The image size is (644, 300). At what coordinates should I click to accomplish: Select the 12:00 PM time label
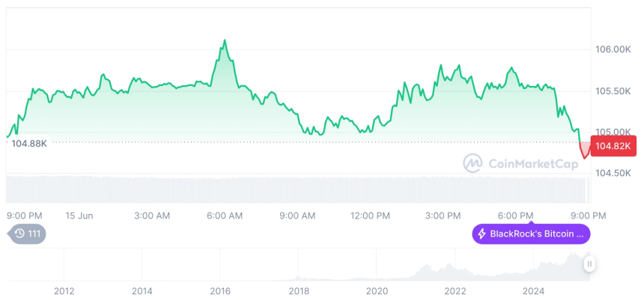(370, 215)
